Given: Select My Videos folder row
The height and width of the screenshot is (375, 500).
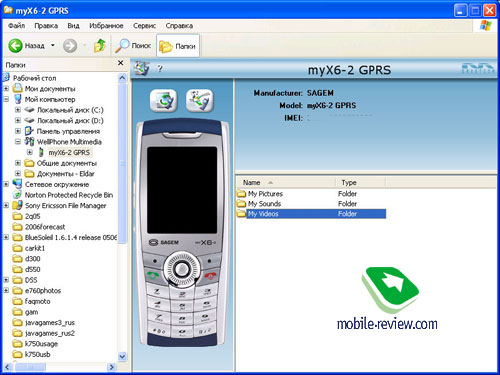Looking at the screenshot, I should point(311,214).
